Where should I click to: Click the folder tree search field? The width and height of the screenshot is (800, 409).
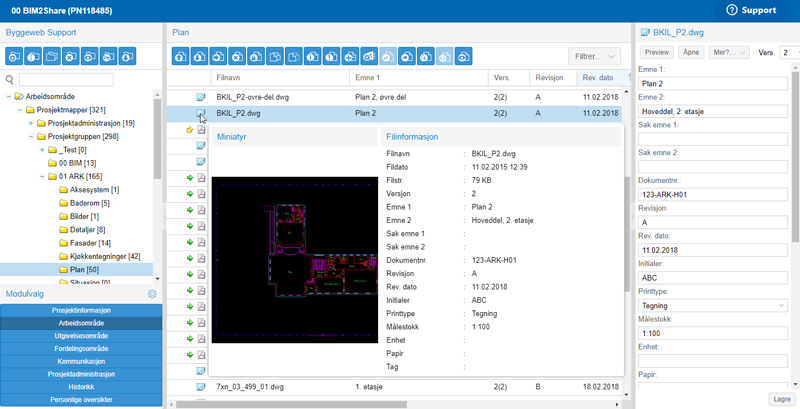(x=66, y=80)
